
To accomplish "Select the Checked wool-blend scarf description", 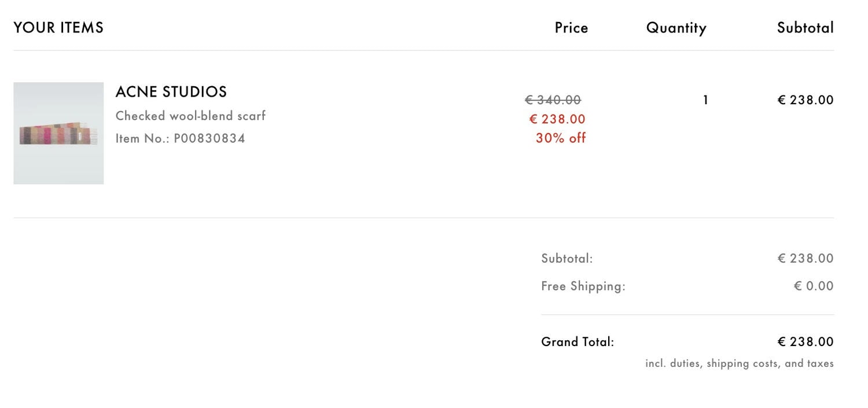I will click(x=190, y=116).
